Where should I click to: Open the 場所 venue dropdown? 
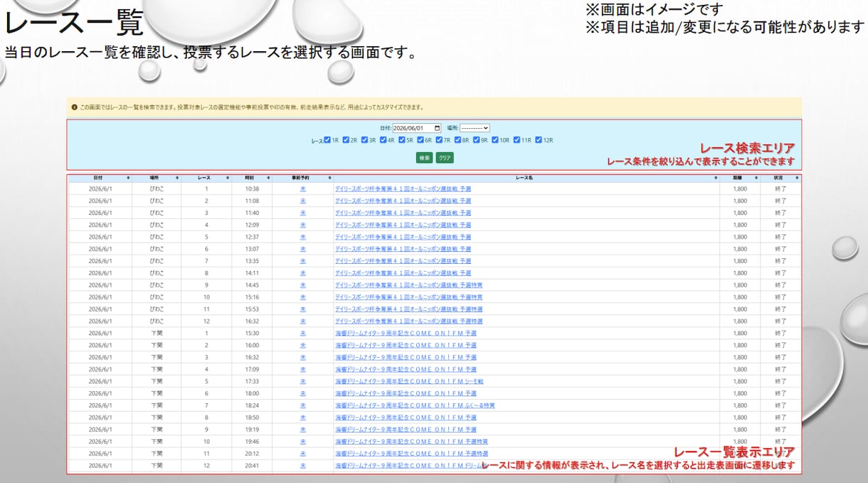click(x=475, y=128)
